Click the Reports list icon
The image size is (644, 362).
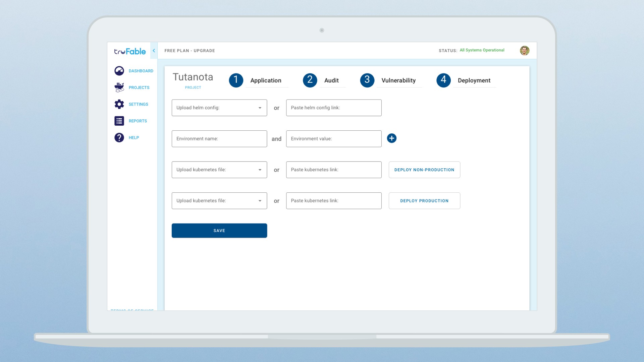pos(119,121)
